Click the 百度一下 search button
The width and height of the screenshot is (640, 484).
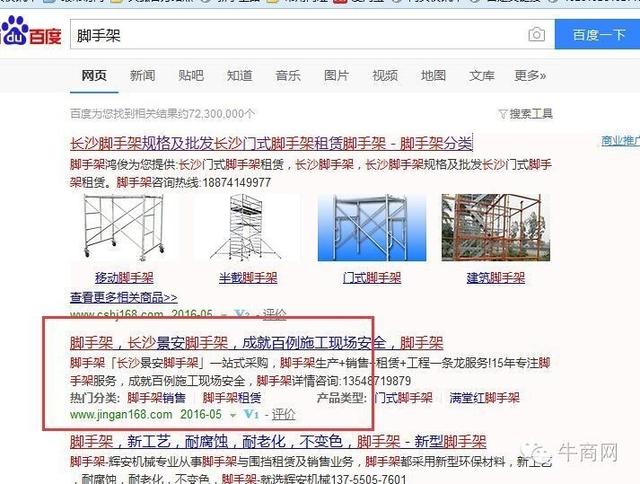(598, 35)
